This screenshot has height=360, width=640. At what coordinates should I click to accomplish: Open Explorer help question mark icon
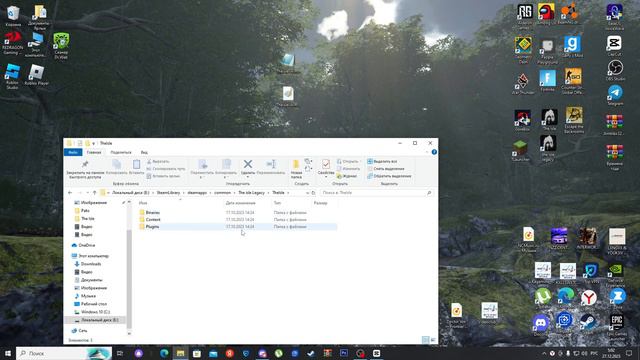click(434, 152)
